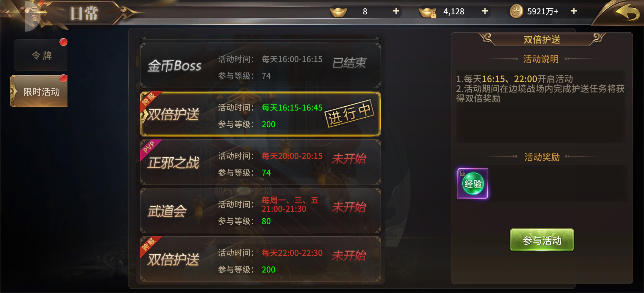
Task: Open the green 经验 reward item icon
Action: [x=473, y=184]
